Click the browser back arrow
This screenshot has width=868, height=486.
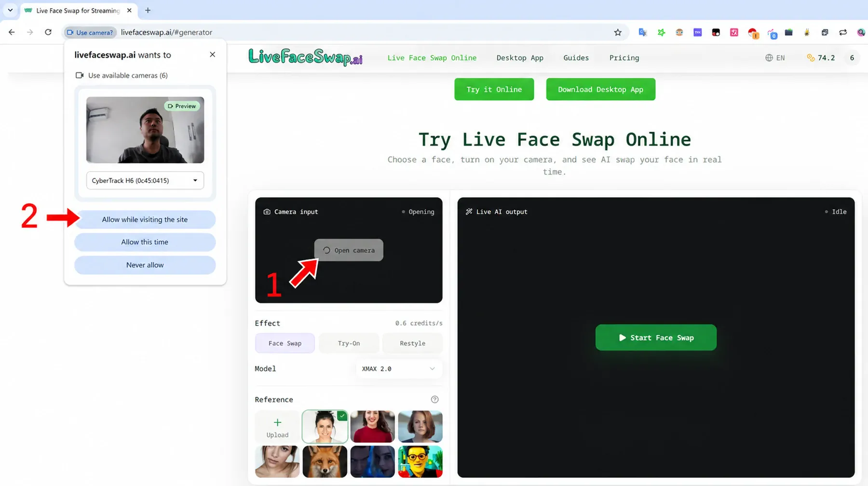pos(12,32)
